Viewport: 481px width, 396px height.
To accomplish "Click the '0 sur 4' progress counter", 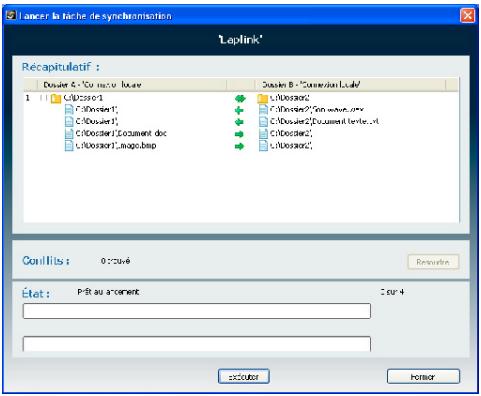I will 392,292.
